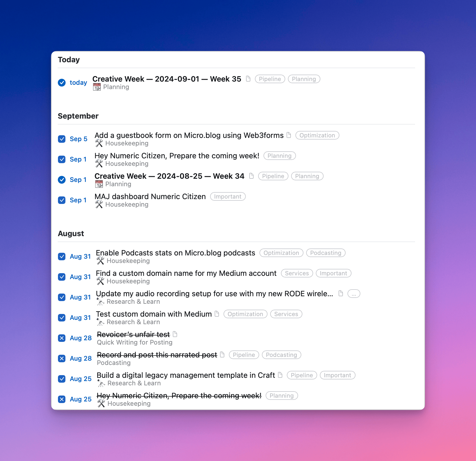Open the note icon on Creative Week Week 35
Viewport: 476px width, 461px height.
[248, 79]
